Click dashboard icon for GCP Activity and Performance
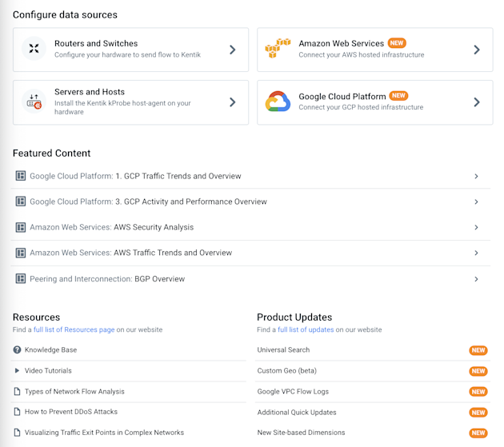 pyautogui.click(x=21, y=202)
